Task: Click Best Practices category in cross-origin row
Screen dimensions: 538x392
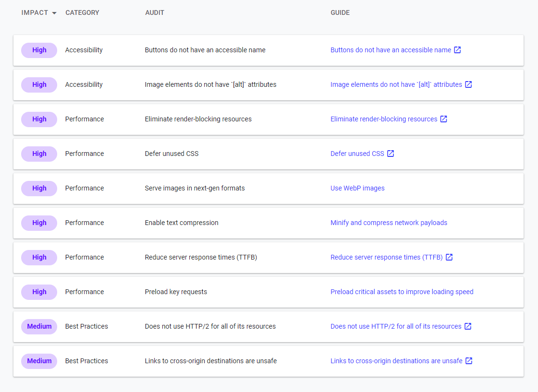Action: [x=86, y=361]
